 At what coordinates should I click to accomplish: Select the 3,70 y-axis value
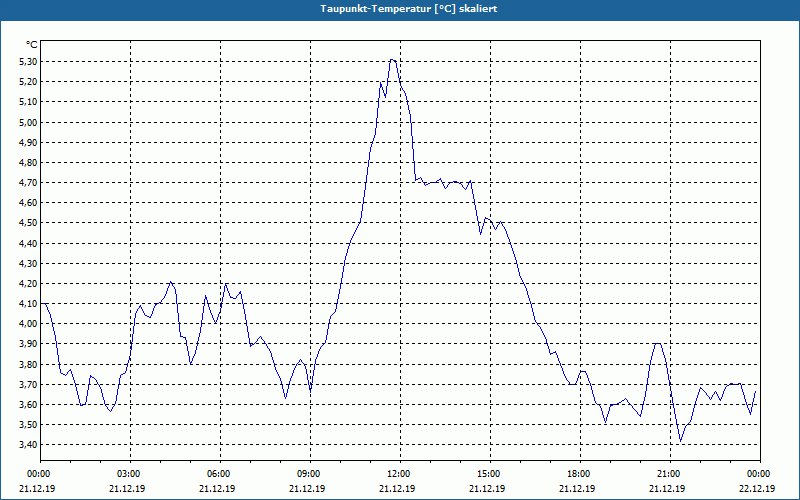[x=29, y=385]
